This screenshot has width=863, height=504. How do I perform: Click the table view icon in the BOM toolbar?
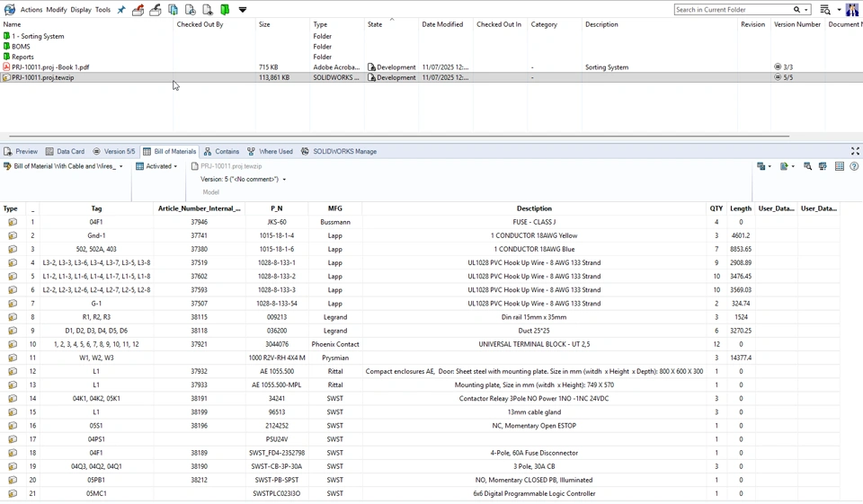(839, 166)
